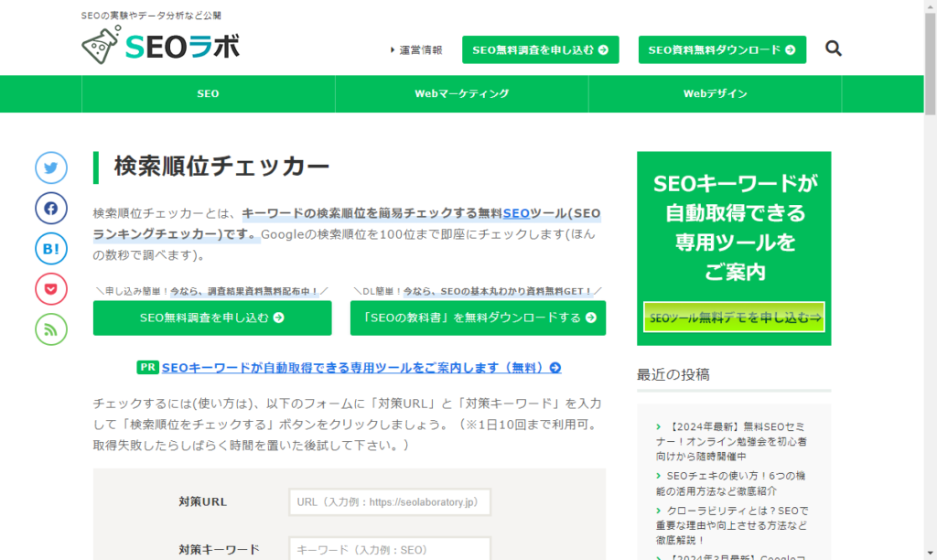The width and height of the screenshot is (937, 560).
Task: Click arrow icon at end of PR link
Action: [x=555, y=368]
